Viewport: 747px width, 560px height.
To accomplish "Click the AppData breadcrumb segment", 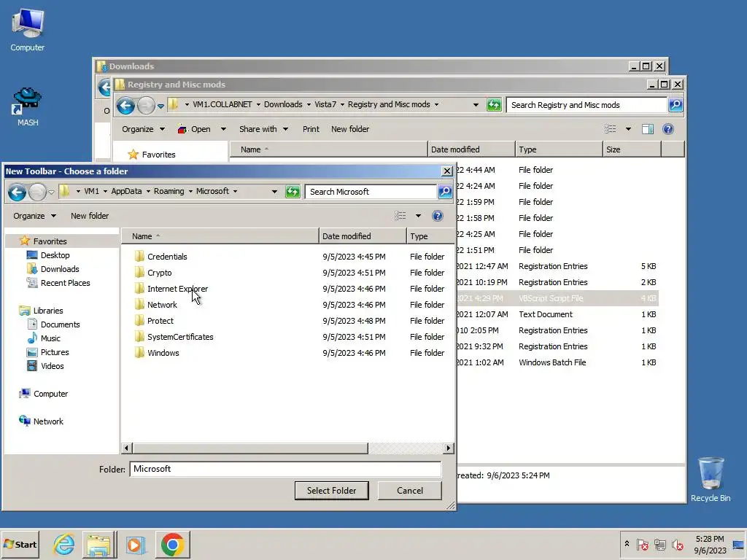I will click(126, 191).
